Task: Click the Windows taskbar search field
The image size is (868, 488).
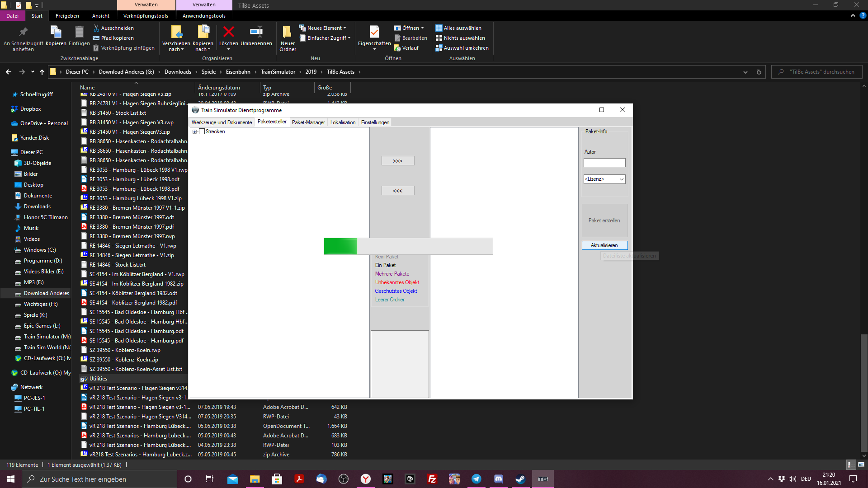Action: pos(99,479)
